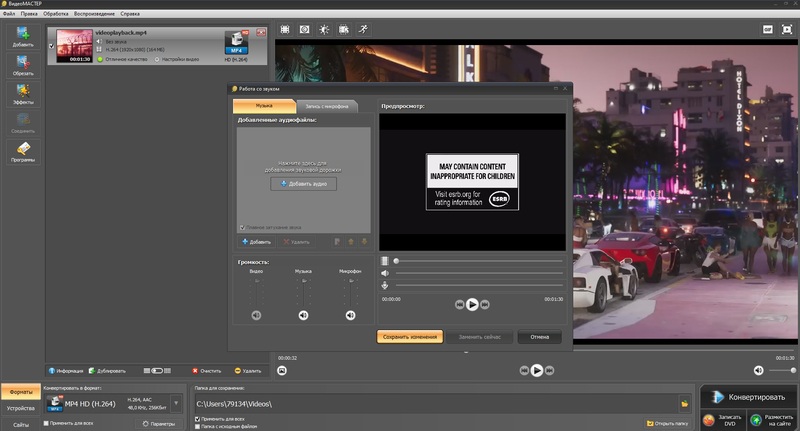This screenshot has width=800, height=431.
Task: Click the Добавить button below audio list
Action: click(x=257, y=242)
